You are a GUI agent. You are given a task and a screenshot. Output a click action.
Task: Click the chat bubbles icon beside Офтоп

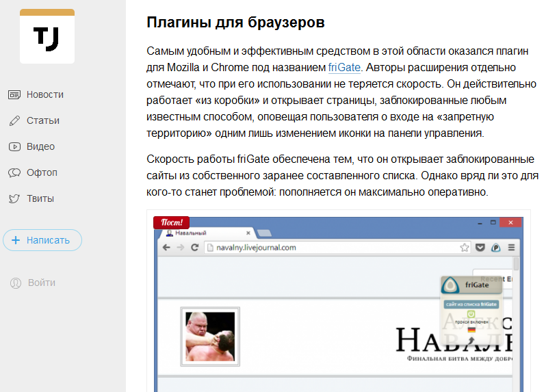(x=14, y=172)
